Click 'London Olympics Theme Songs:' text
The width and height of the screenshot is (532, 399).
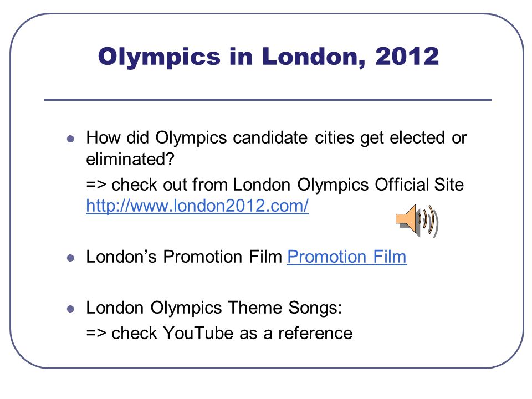[214, 308]
